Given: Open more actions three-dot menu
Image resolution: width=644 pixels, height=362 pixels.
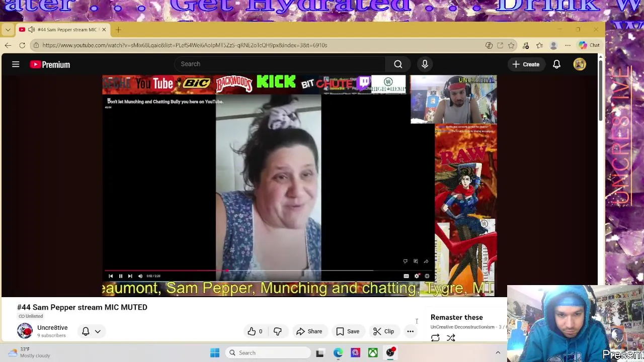Looking at the screenshot, I should click(411, 331).
